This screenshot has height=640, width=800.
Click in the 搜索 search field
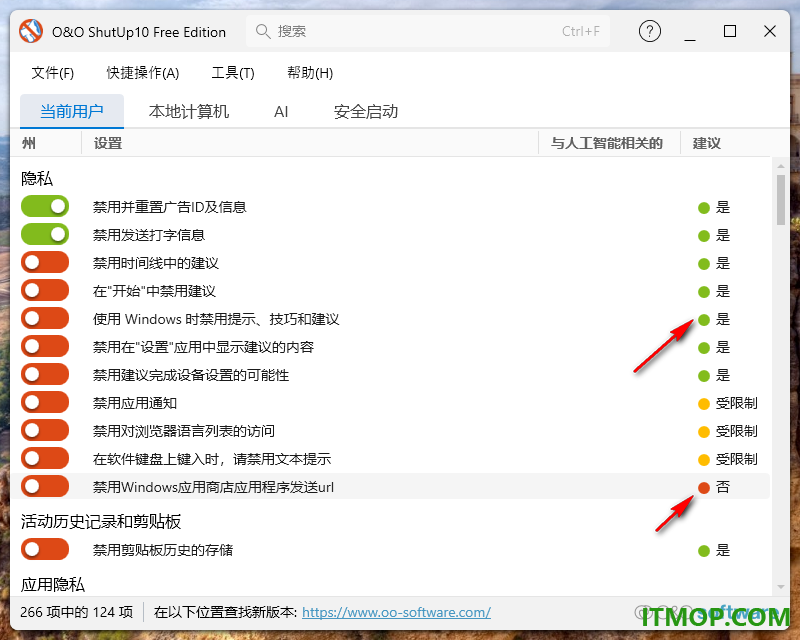(x=428, y=32)
